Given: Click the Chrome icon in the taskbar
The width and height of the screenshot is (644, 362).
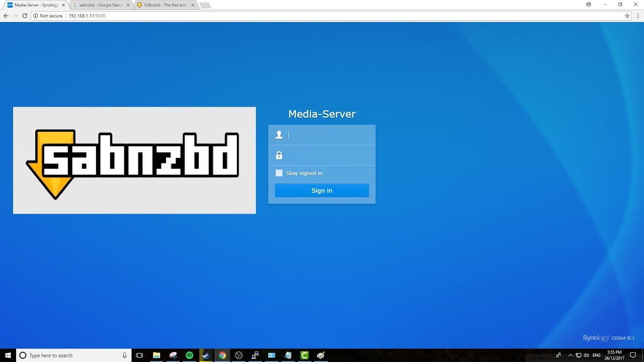Looking at the screenshot, I should click(x=222, y=355).
